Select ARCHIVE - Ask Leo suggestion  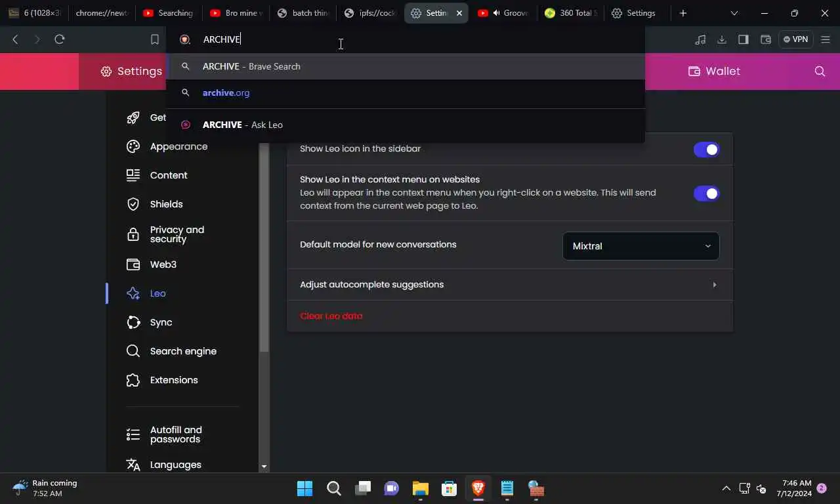(406, 125)
